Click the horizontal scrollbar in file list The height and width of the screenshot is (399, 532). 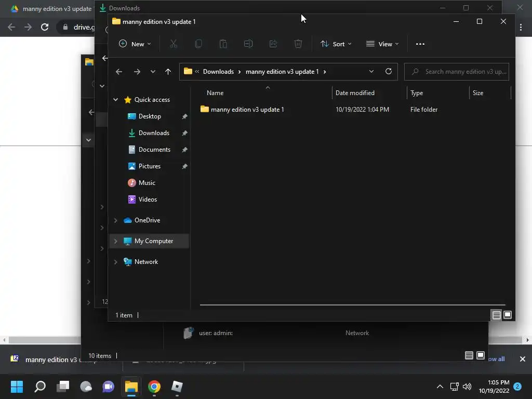[x=353, y=304]
